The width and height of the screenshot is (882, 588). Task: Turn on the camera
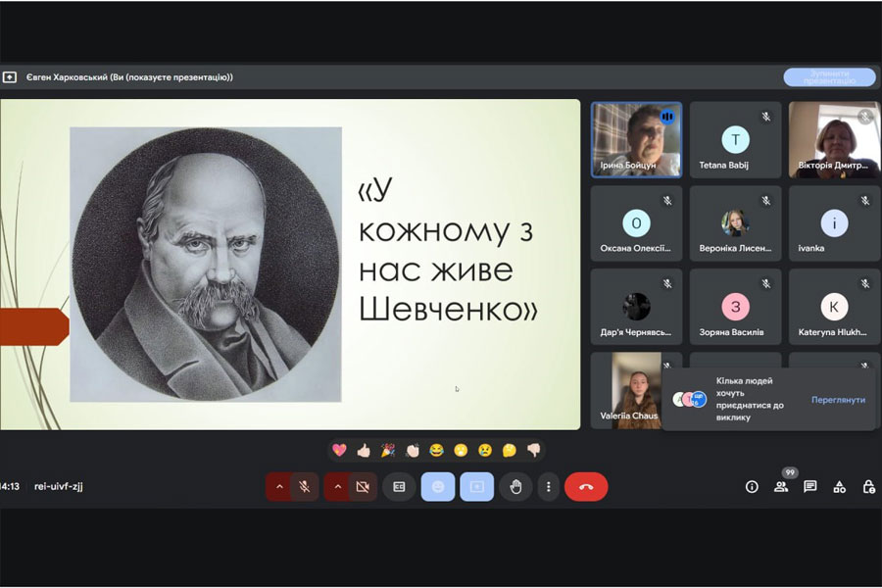point(363,487)
